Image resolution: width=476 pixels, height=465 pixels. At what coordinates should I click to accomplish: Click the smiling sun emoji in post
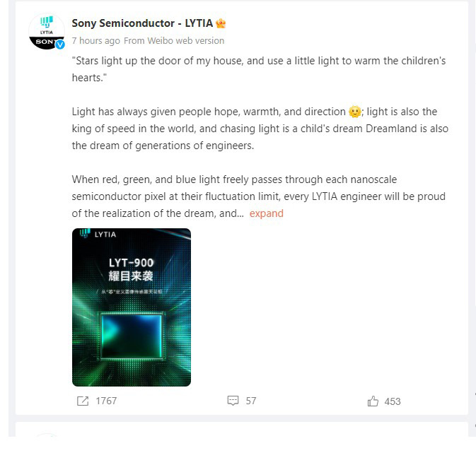(354, 112)
